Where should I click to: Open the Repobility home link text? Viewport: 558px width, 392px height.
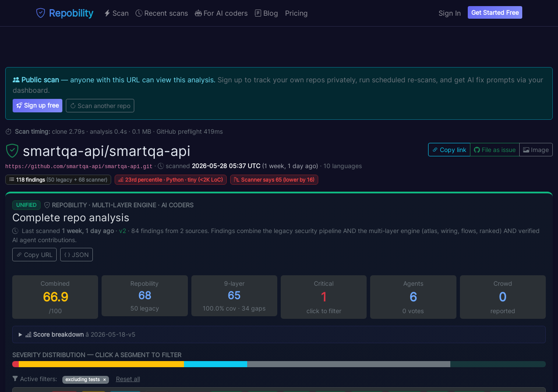(x=71, y=13)
